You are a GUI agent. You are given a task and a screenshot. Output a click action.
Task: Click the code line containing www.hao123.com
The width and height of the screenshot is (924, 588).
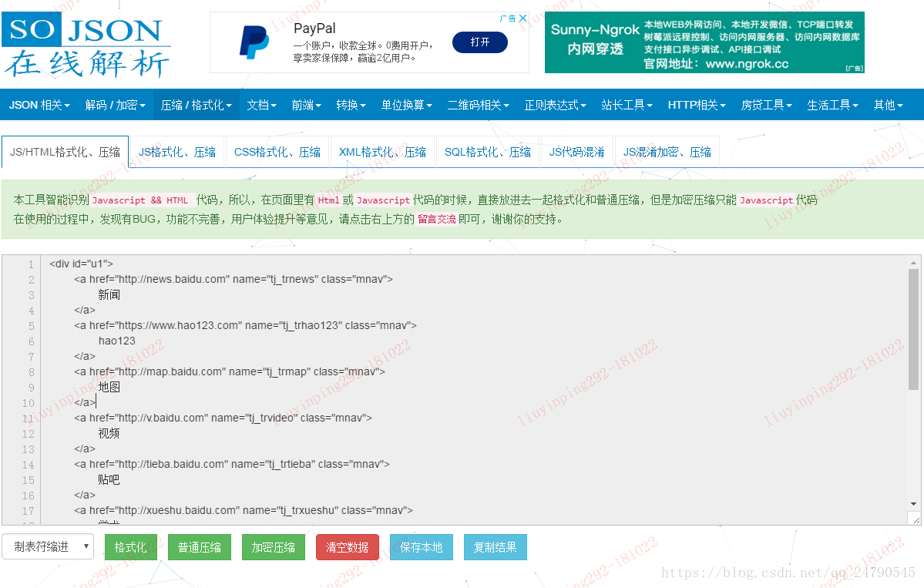(x=245, y=325)
